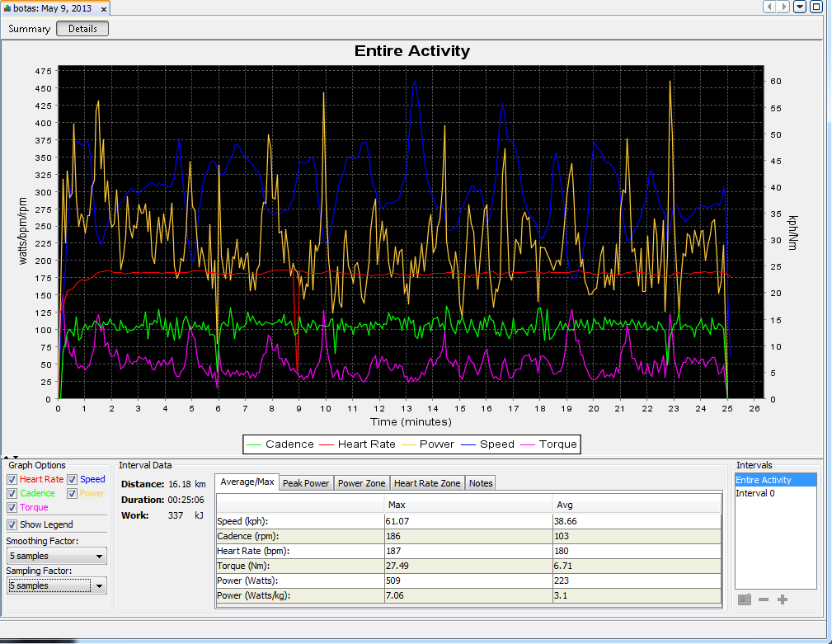Screen dimensions: 832x644
Task: Open the Smoothing Factor dropdown
Action: pyautogui.click(x=56, y=556)
